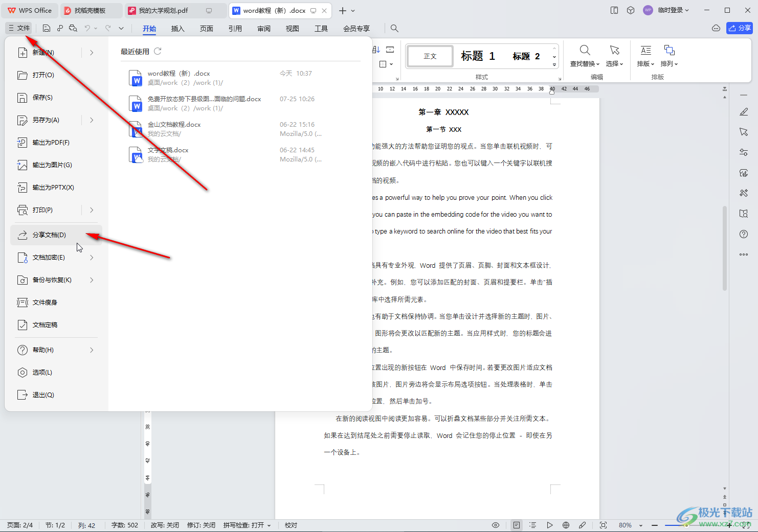Open the 工具 ribbon tab
This screenshot has height=532, width=758.
[321, 29]
